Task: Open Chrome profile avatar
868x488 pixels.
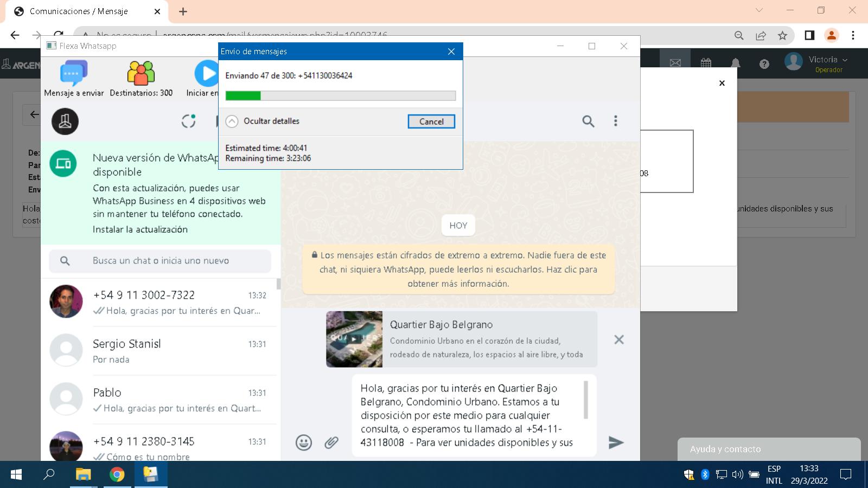Action: coord(831,35)
